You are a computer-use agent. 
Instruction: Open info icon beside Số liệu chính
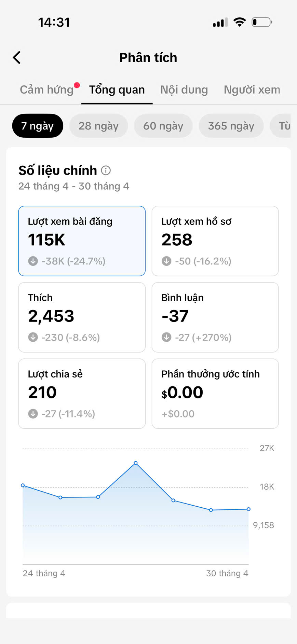coord(106,170)
